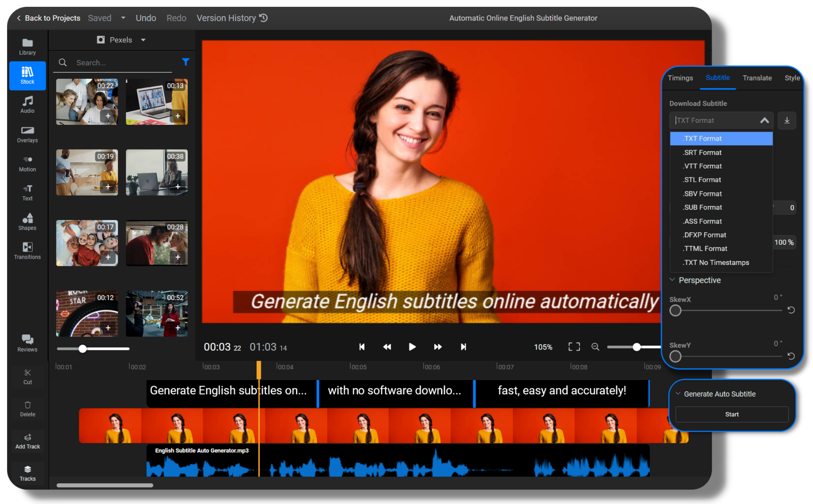This screenshot has height=504, width=813.
Task: Switch to the Translate tab
Action: tap(757, 78)
